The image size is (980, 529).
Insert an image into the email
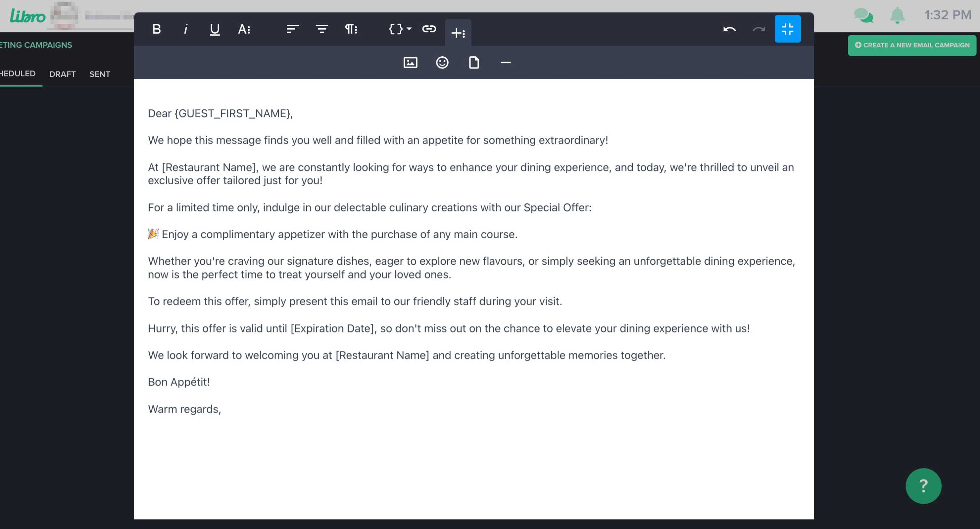pos(410,63)
